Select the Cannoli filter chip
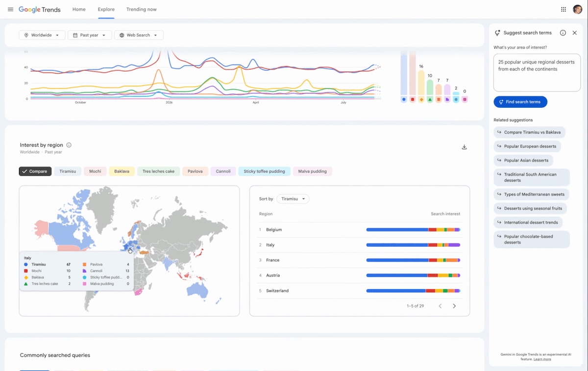588x371 pixels. (x=223, y=171)
